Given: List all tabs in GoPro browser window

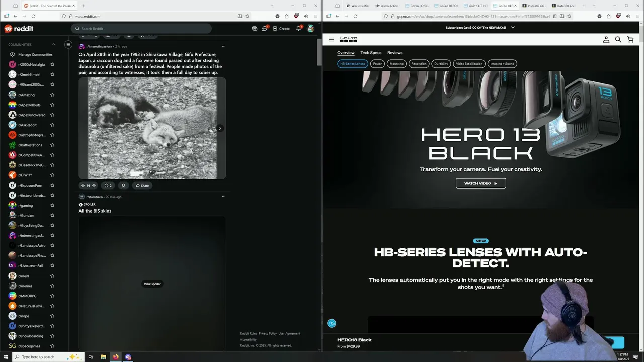Looking at the screenshot, I should (x=594, y=6).
